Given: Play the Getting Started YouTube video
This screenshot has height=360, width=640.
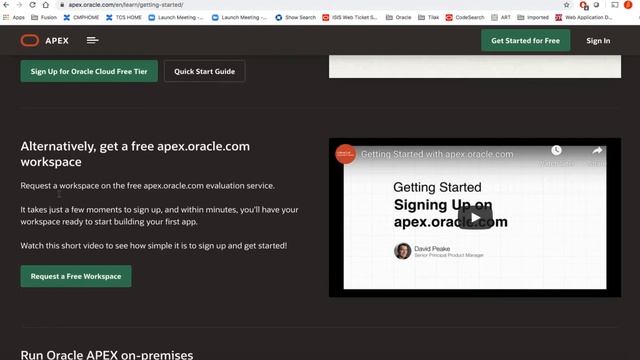Looking at the screenshot, I should [475, 218].
